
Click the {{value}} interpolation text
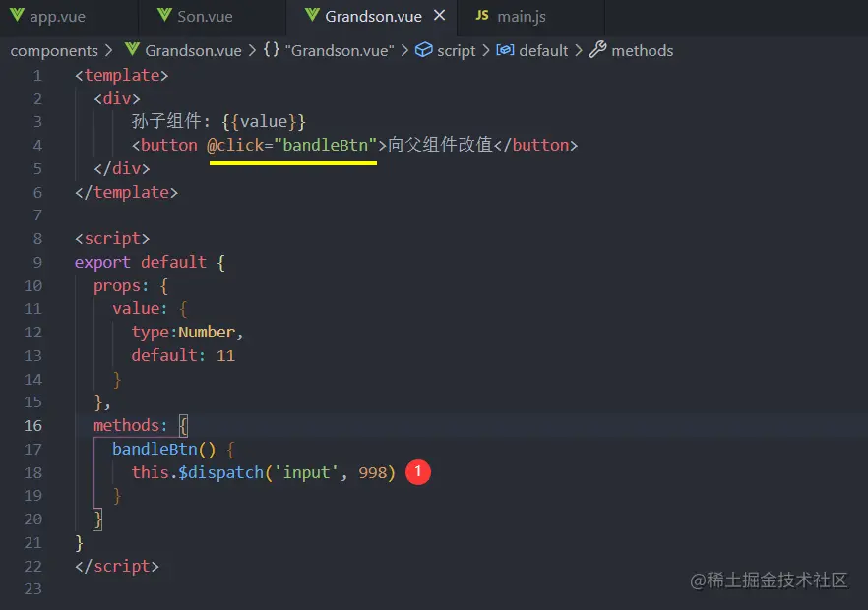[x=264, y=122]
